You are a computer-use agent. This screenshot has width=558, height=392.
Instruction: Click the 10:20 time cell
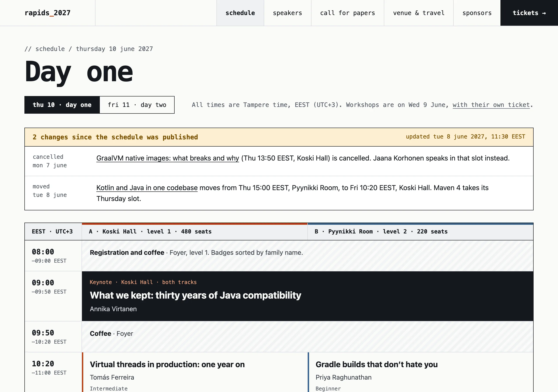tap(53, 372)
